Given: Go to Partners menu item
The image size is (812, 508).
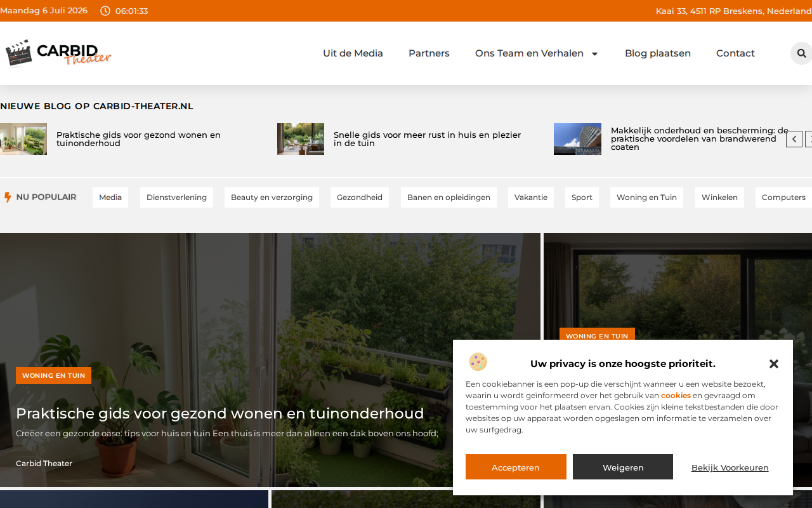Looking at the screenshot, I should click(429, 53).
